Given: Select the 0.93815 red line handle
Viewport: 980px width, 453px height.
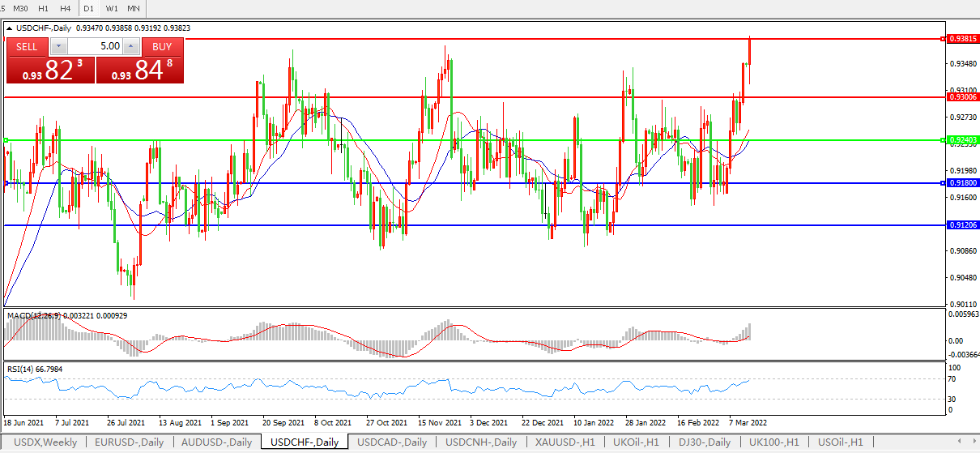Looking at the screenshot, I should (x=941, y=39).
